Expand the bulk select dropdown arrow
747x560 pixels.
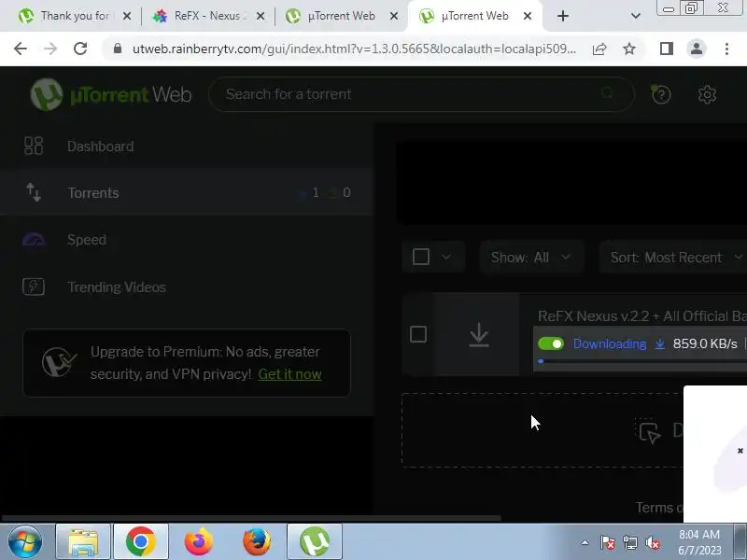click(x=446, y=257)
